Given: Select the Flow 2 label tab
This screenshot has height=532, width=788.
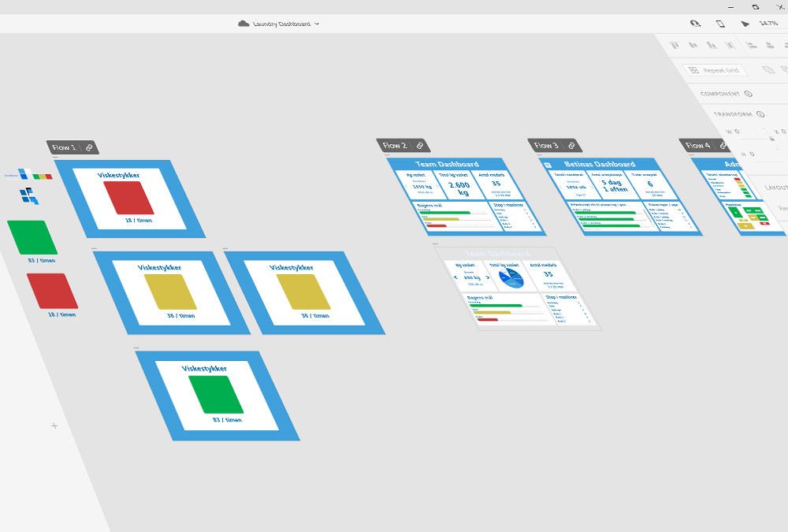Looking at the screenshot, I should 394,146.
